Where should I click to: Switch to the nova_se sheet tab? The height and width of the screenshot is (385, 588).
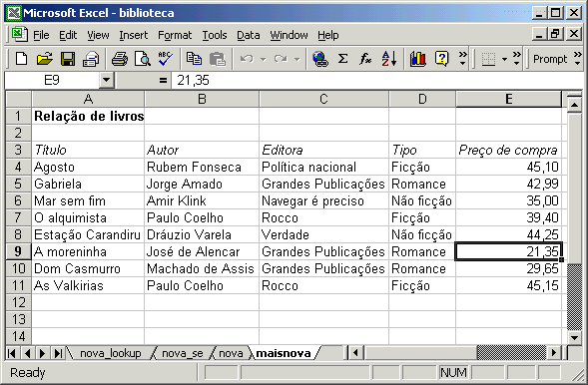coord(183,353)
